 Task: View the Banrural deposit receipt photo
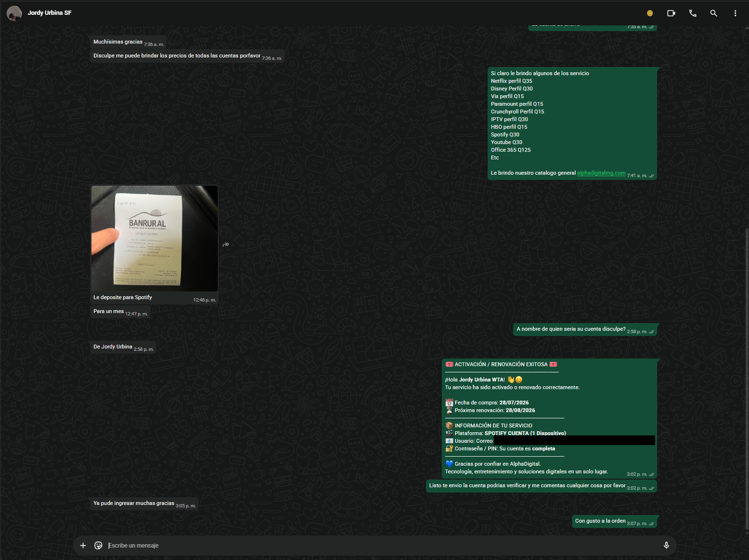pos(155,238)
